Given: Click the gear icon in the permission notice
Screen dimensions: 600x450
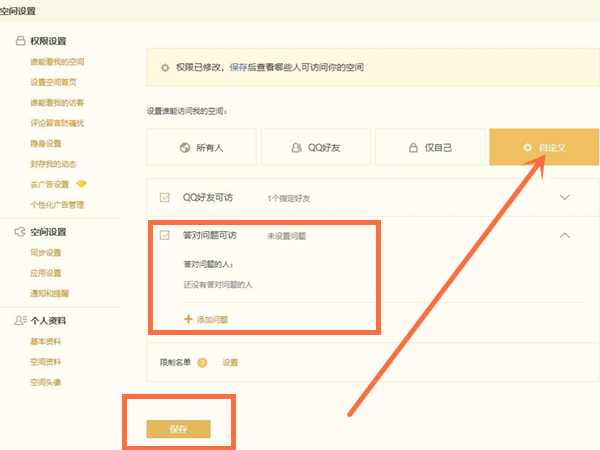Looking at the screenshot, I should 165,68.
